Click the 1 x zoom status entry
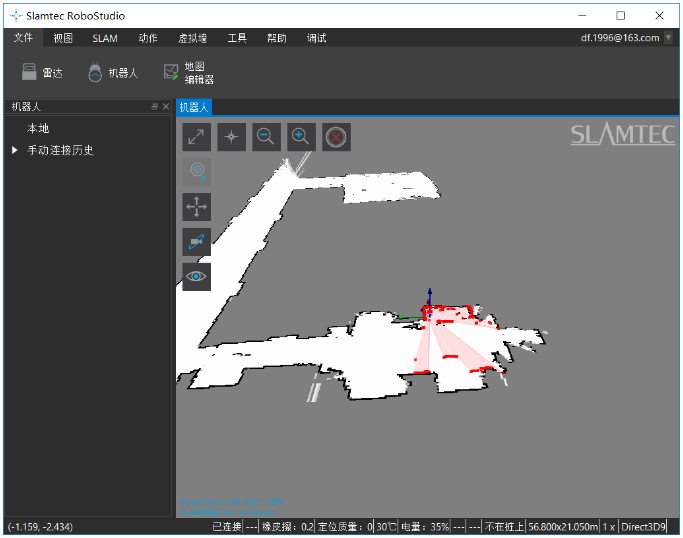Viewport: 683px width, 538px height. pyautogui.click(x=609, y=527)
